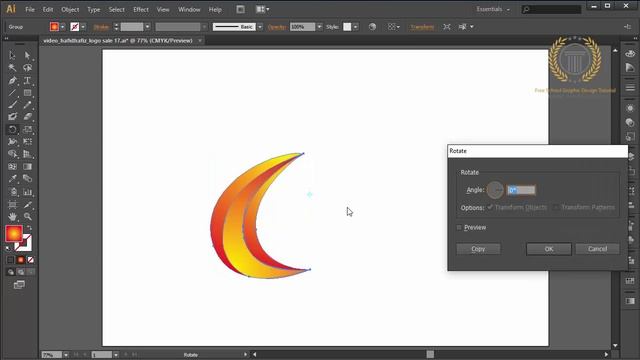Select the Direct Selection tool
The image size is (640, 360).
click(27, 55)
